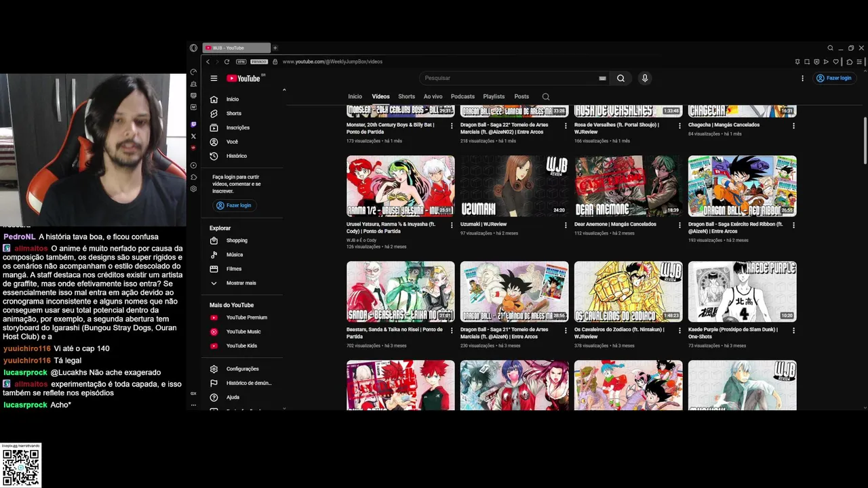This screenshot has height=488, width=868.
Task: Open the sidebar extensions cube icon
Action: tap(193, 178)
